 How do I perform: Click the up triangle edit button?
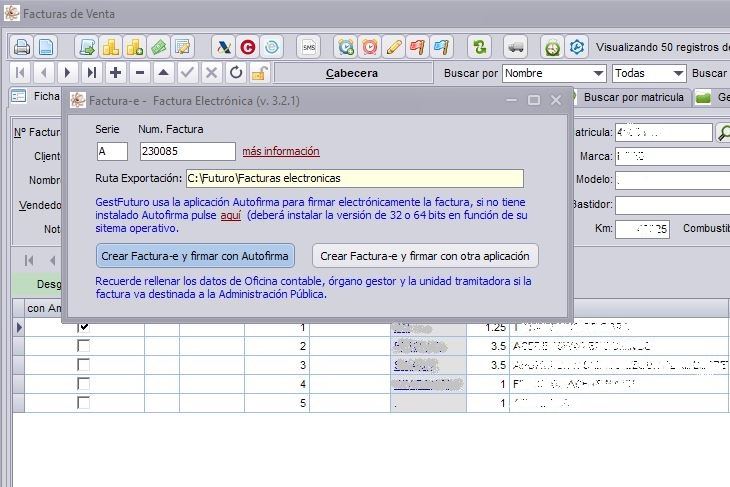click(163, 73)
